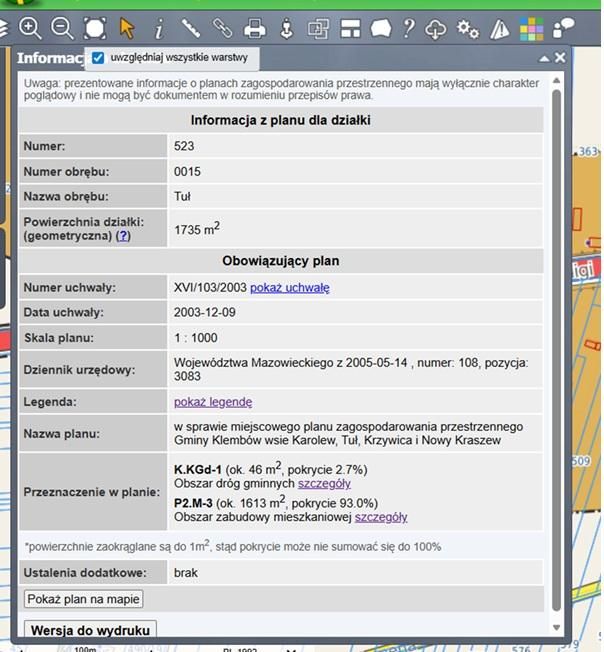Click the cloud download icon
Viewport: 604px width, 652px height.
[x=436, y=28]
